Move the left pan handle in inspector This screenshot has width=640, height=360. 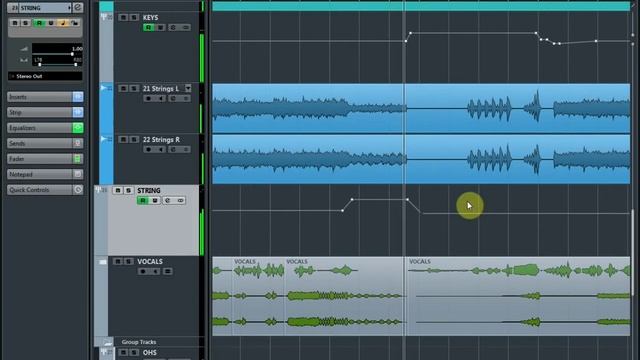coord(40,64)
